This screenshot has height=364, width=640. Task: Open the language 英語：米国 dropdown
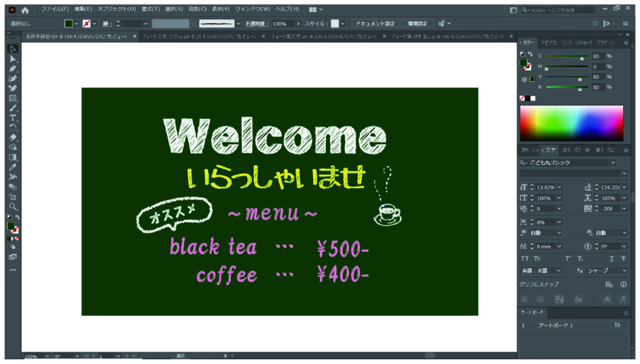[541, 270]
